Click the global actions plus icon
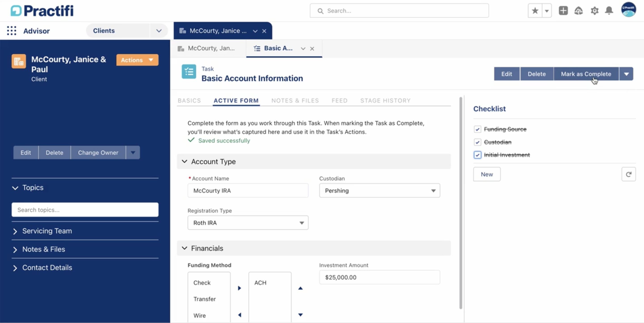 [x=563, y=11]
